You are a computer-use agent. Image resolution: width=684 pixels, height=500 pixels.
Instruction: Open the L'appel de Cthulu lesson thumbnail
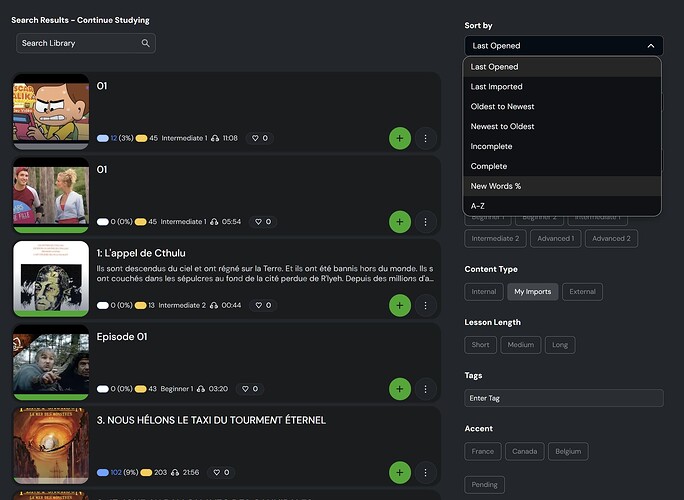pos(51,278)
